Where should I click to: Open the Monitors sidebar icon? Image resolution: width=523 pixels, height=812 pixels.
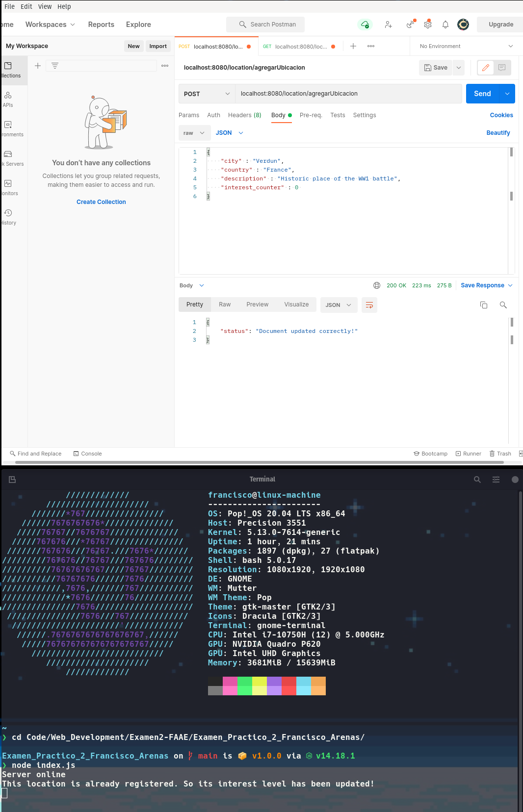pos(8,183)
